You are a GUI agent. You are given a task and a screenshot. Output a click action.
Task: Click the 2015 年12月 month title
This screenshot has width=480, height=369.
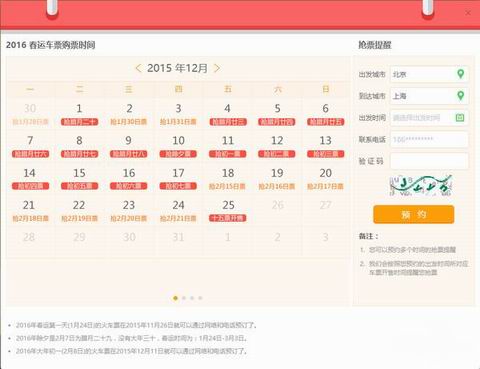coord(178,68)
